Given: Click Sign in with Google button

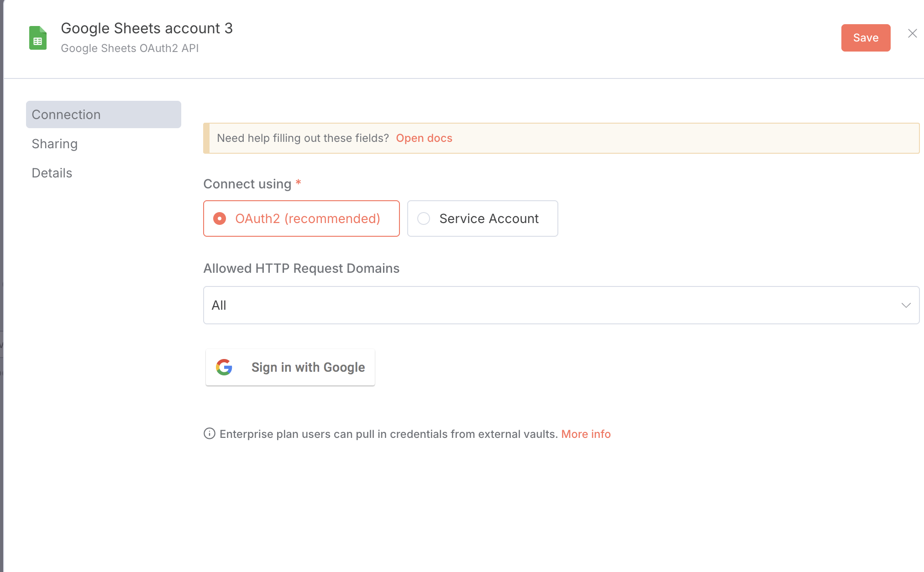Looking at the screenshot, I should [x=290, y=367].
